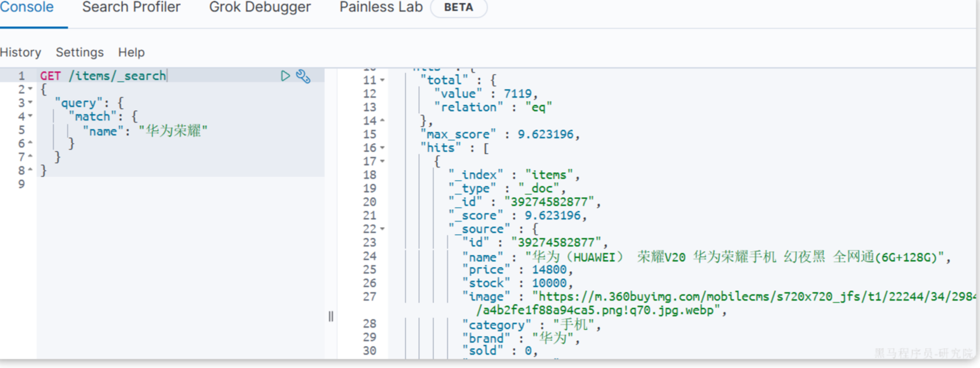This screenshot has height=368, width=980.
Task: Collapse the "total" object at response line 11
Action: [382, 80]
